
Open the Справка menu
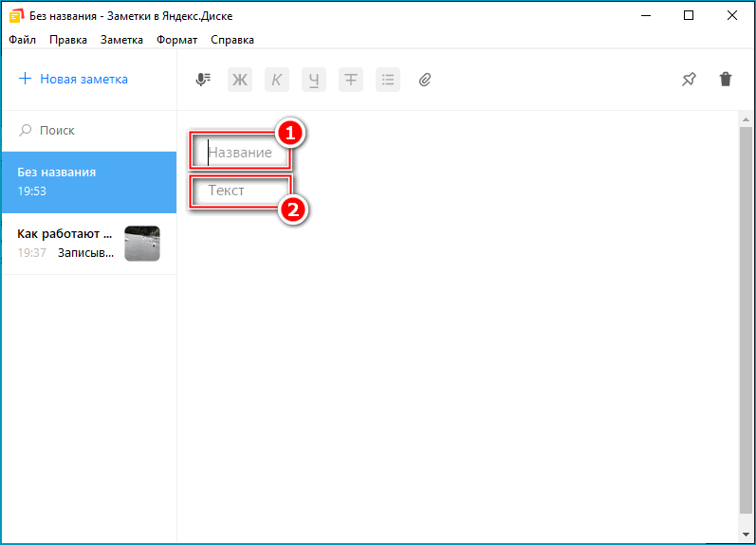(x=232, y=40)
